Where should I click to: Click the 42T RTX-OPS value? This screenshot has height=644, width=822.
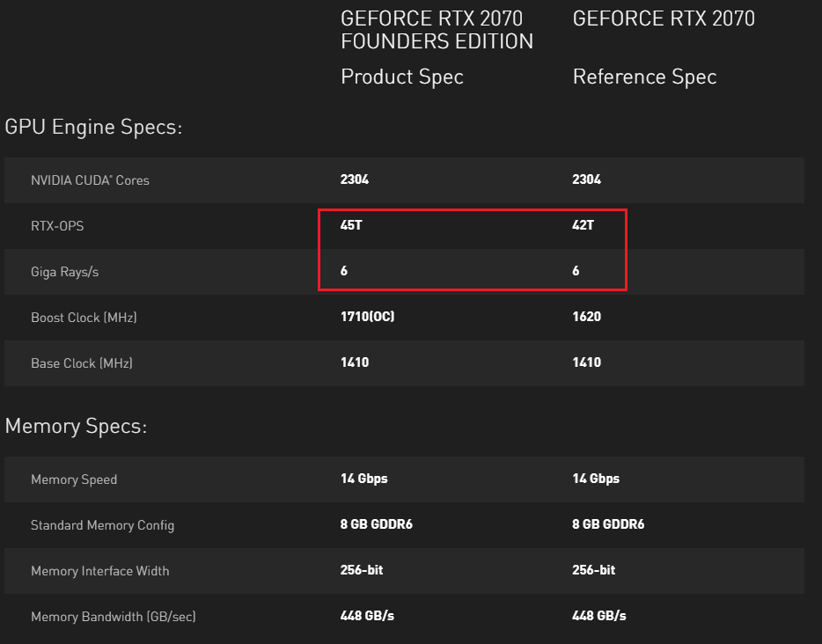(583, 225)
